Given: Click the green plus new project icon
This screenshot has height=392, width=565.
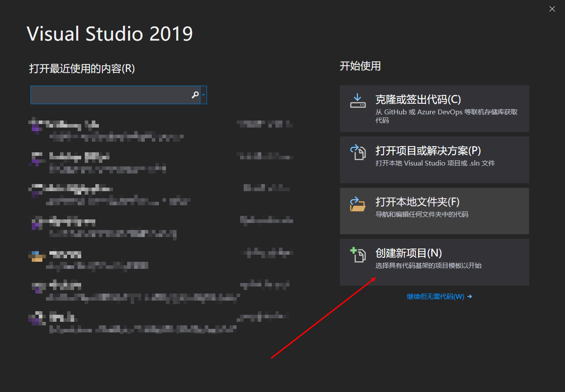Looking at the screenshot, I should (358, 255).
